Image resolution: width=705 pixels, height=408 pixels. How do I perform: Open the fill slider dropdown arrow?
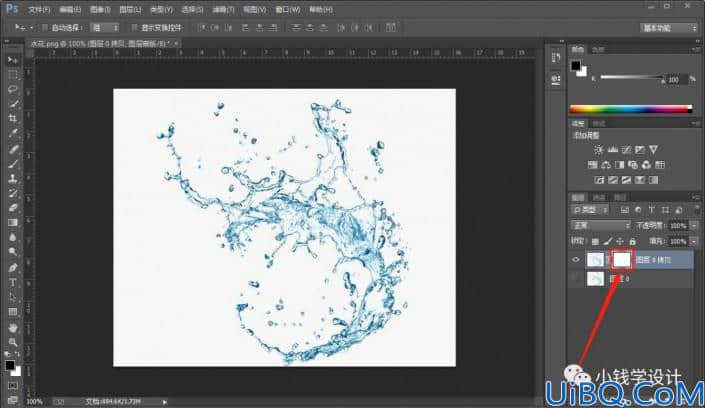[x=694, y=242]
